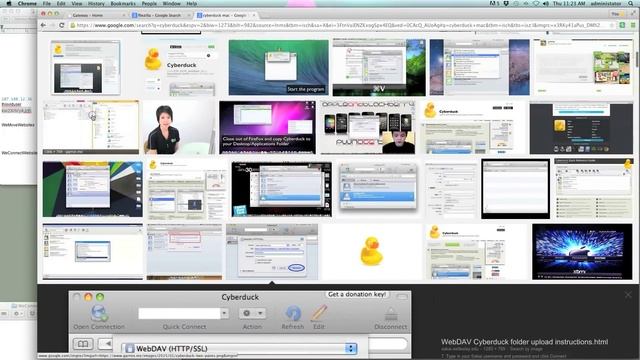This screenshot has width=640, height=360.
Task: Close the 'filezilla - Google Search' tab
Action: [189, 15]
